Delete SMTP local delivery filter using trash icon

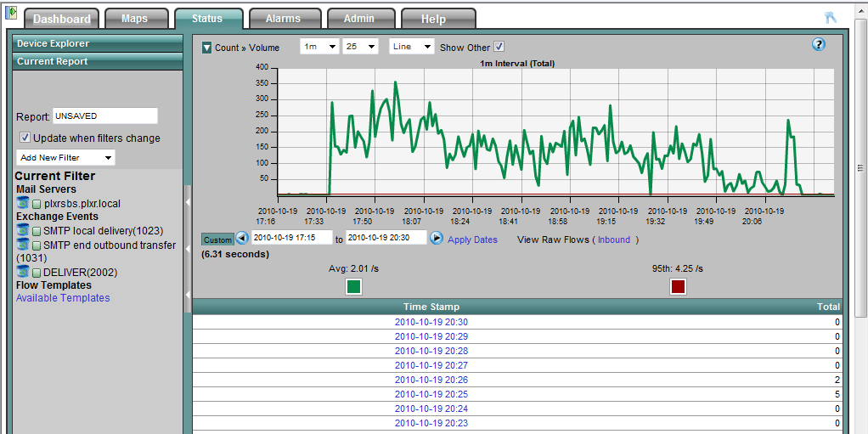point(23,229)
